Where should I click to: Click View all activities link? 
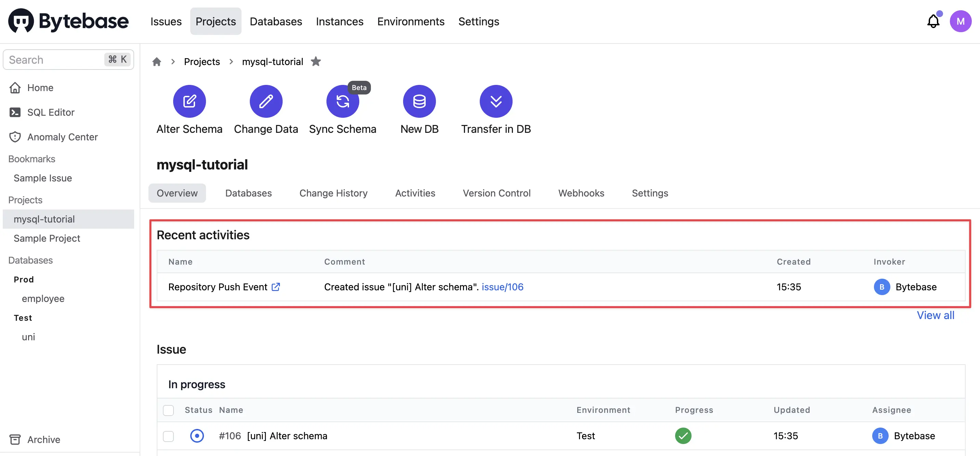click(x=935, y=315)
